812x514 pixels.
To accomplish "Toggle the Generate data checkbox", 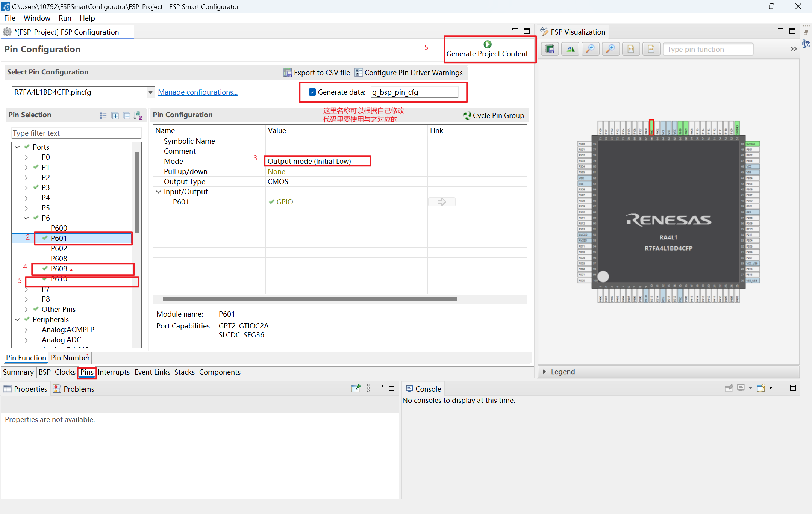I will (x=312, y=92).
